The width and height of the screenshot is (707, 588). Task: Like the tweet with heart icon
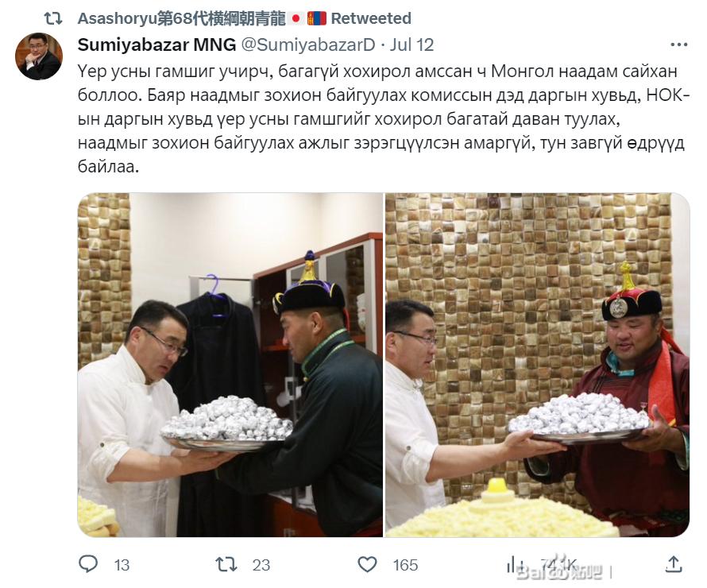(367, 564)
